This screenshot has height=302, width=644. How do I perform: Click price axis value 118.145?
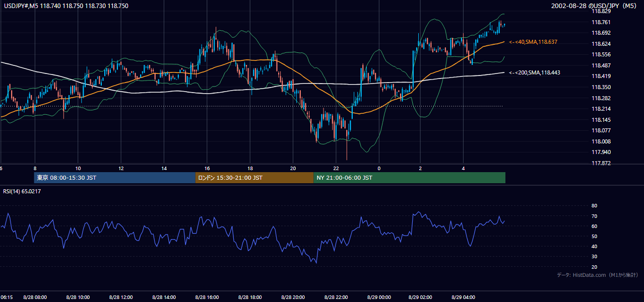point(602,120)
